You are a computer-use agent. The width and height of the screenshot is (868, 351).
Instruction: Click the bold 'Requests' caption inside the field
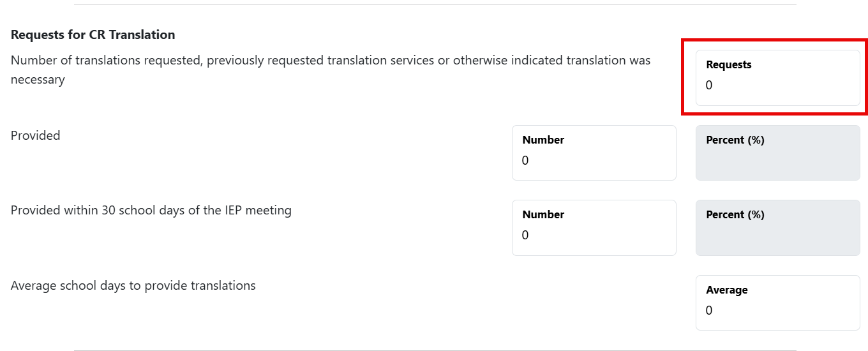coord(729,64)
